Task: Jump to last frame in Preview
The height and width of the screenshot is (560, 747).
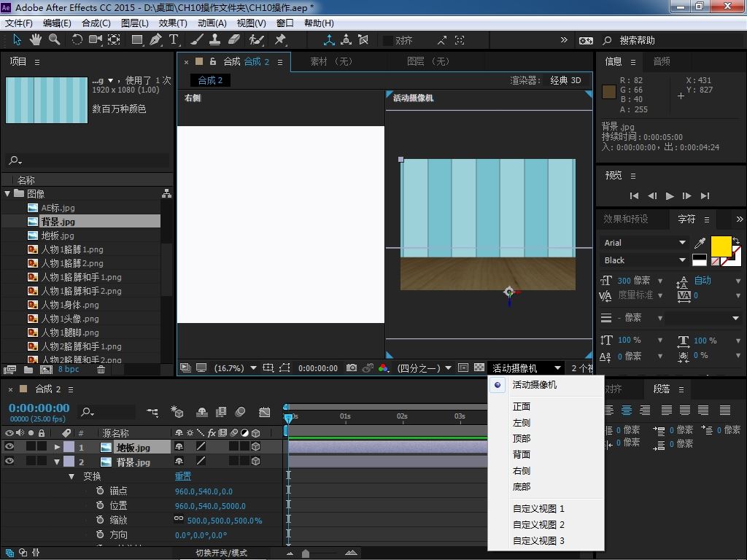Action: coord(705,195)
